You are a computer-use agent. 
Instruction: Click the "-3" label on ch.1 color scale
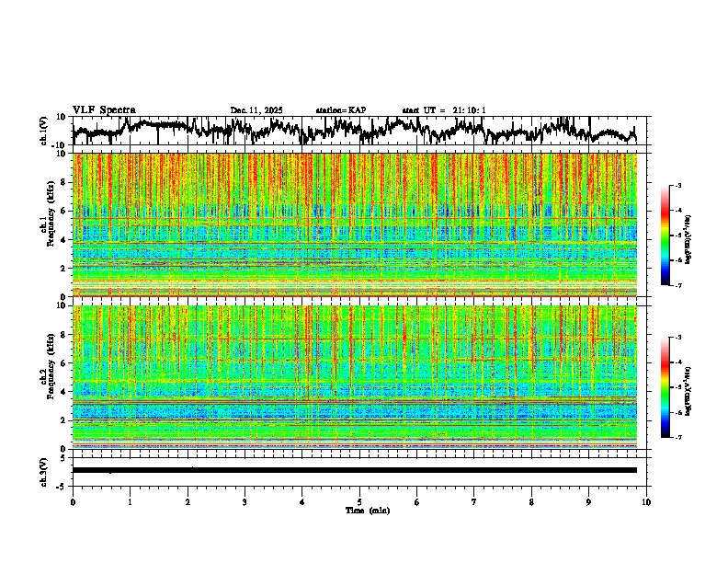coord(677,185)
